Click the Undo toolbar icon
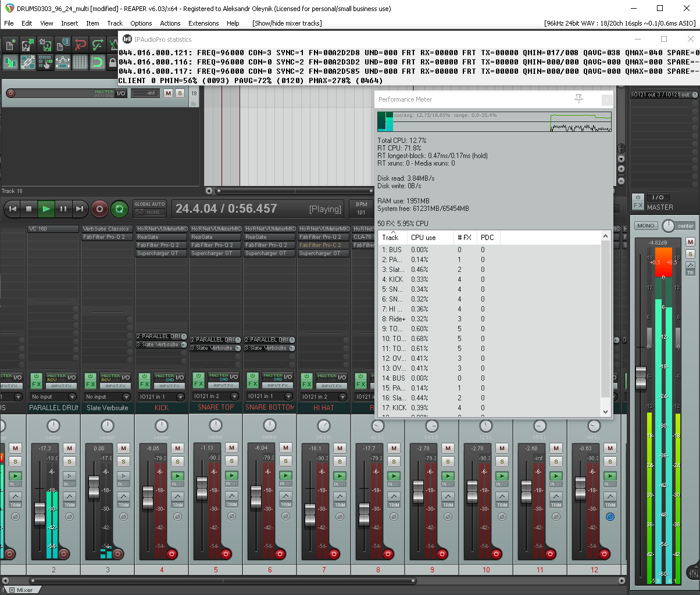 [x=80, y=45]
